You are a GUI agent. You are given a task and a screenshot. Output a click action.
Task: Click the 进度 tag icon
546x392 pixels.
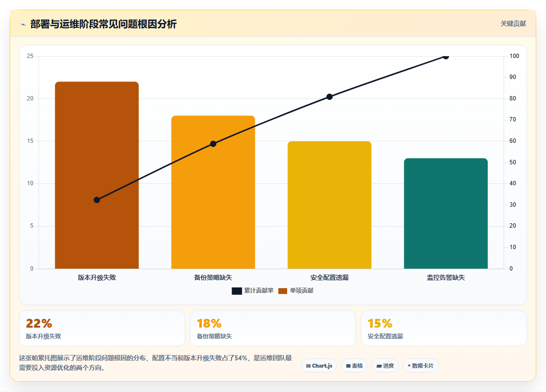(x=379, y=366)
